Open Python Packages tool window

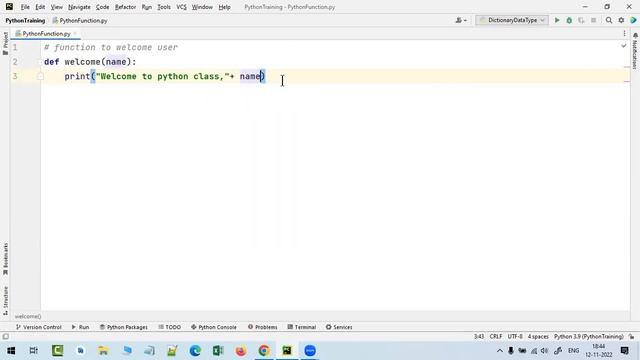[x=124, y=327]
